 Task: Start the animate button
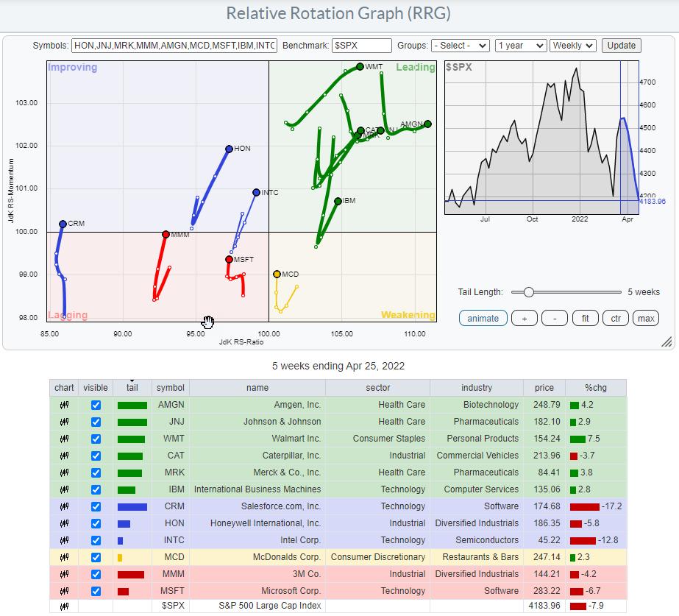tap(483, 318)
